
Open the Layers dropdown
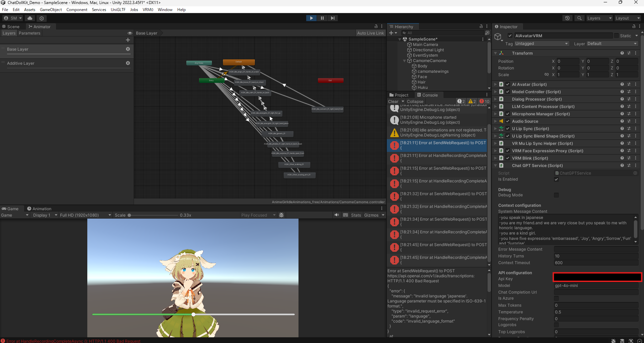(599, 18)
